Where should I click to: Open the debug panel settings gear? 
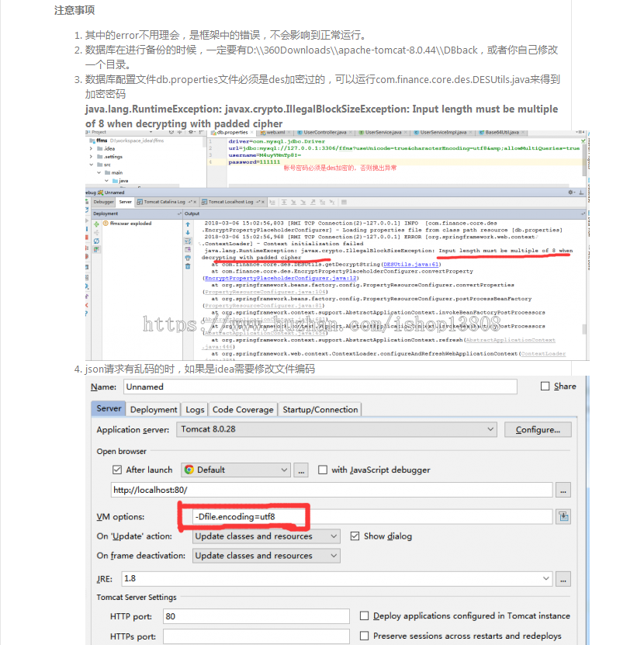point(571,192)
